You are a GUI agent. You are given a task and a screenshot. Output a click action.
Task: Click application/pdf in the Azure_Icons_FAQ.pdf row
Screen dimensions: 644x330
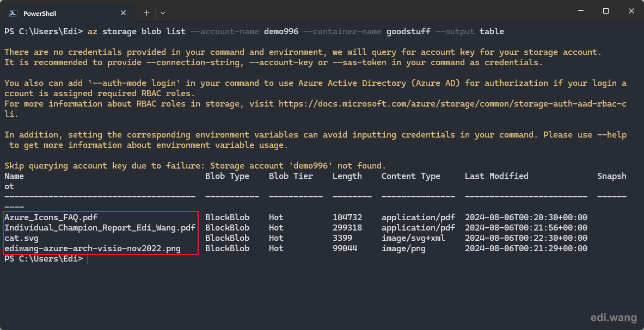pos(418,217)
